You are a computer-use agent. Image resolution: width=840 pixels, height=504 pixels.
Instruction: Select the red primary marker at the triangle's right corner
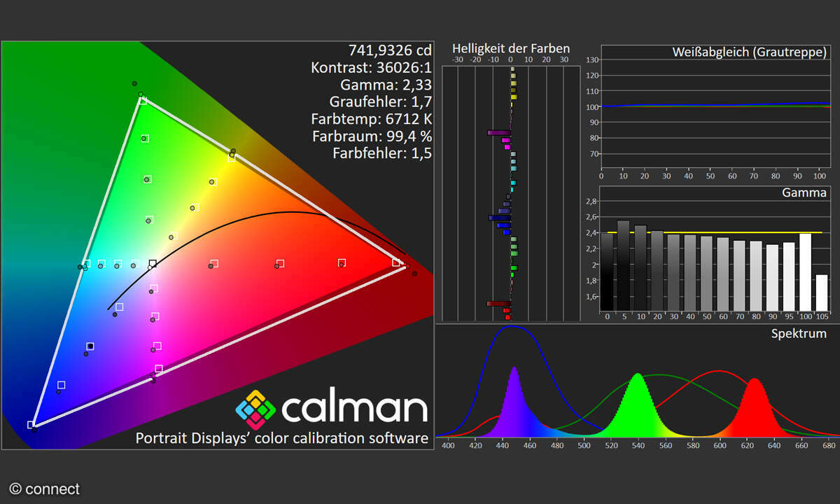[x=396, y=263]
